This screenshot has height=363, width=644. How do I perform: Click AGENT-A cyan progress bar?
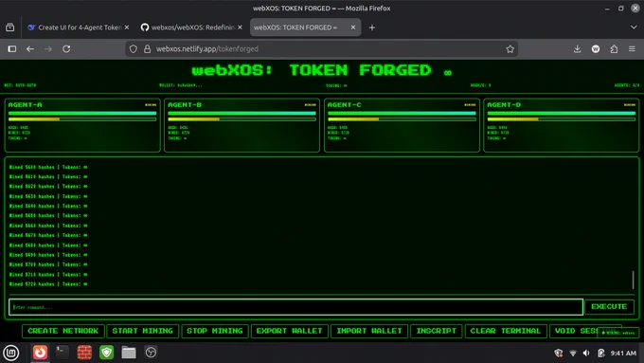point(82,113)
